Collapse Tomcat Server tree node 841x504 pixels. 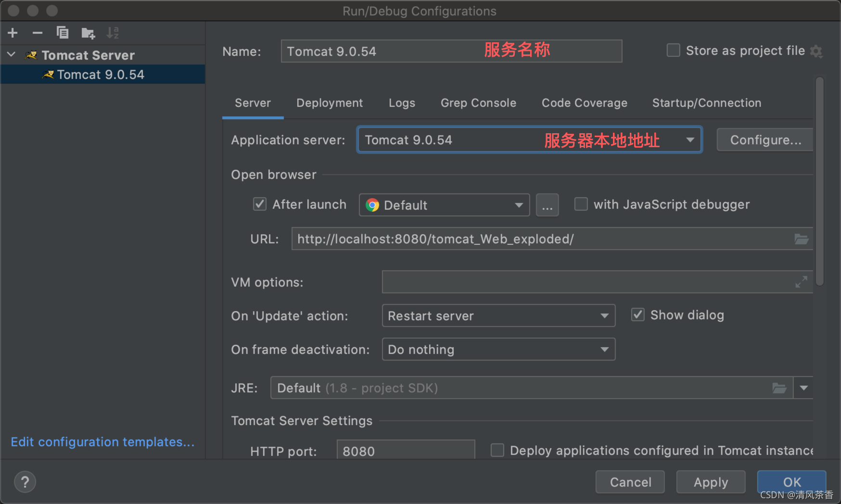click(x=12, y=55)
